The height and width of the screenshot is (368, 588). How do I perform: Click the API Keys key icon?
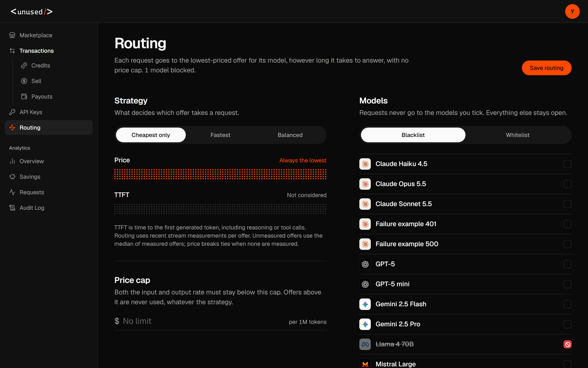pos(12,112)
